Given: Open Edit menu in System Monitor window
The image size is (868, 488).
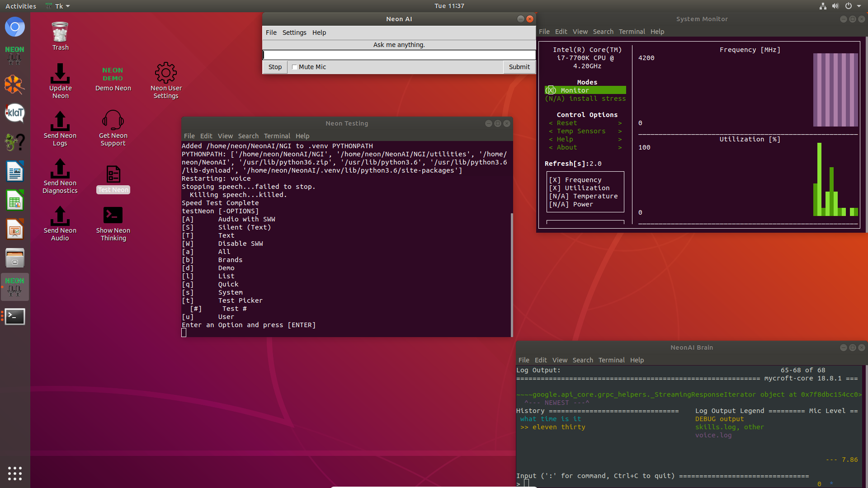Looking at the screenshot, I should (x=561, y=32).
